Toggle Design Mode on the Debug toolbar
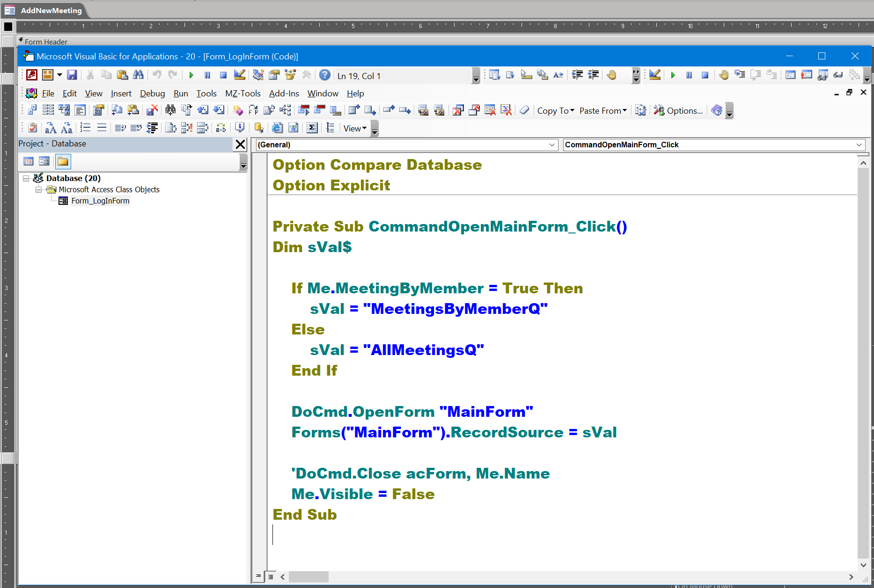 tap(655, 75)
